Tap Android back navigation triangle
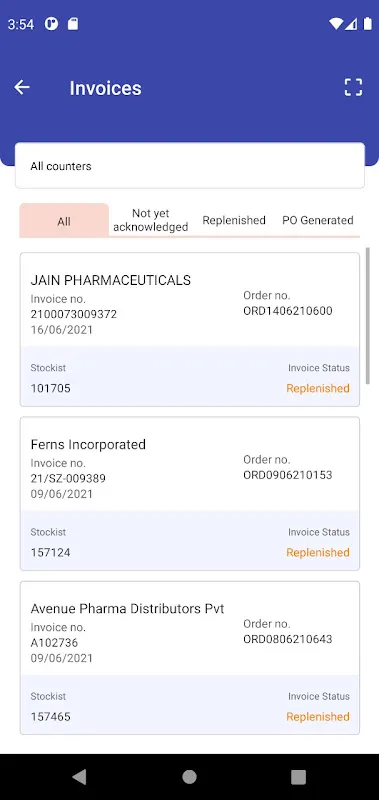The height and width of the screenshot is (800, 379). 79,777
